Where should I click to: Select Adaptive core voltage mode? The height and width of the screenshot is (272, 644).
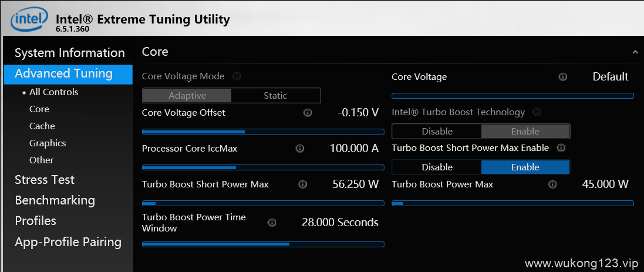[187, 95]
